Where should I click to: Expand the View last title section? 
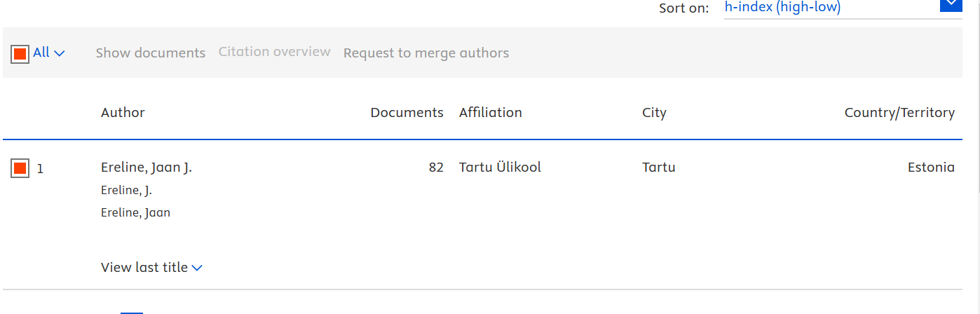[144, 267]
